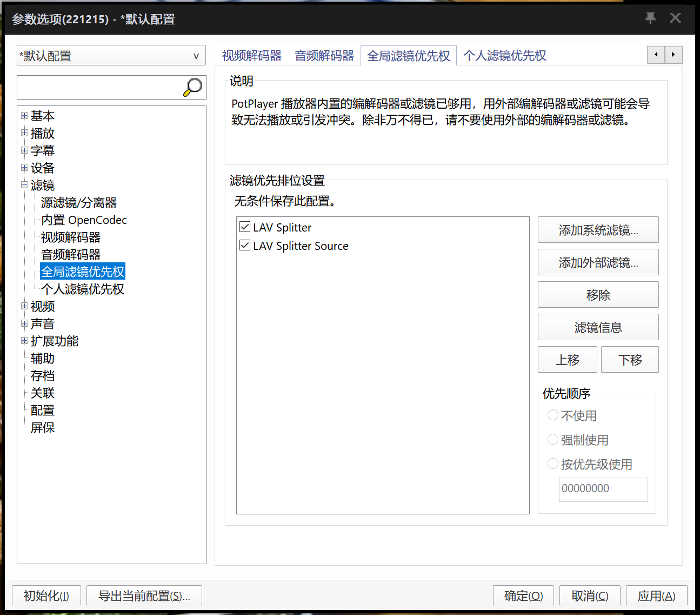Uncheck the LAV Splitter checkbox
This screenshot has width=700, height=615.
pyautogui.click(x=244, y=227)
